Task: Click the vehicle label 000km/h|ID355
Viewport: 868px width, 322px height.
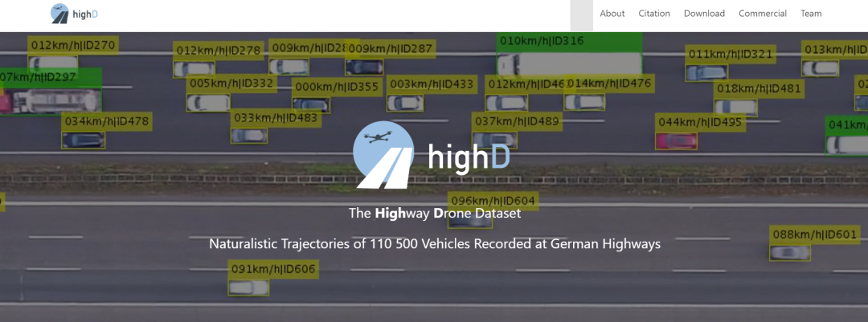Action: (337, 87)
